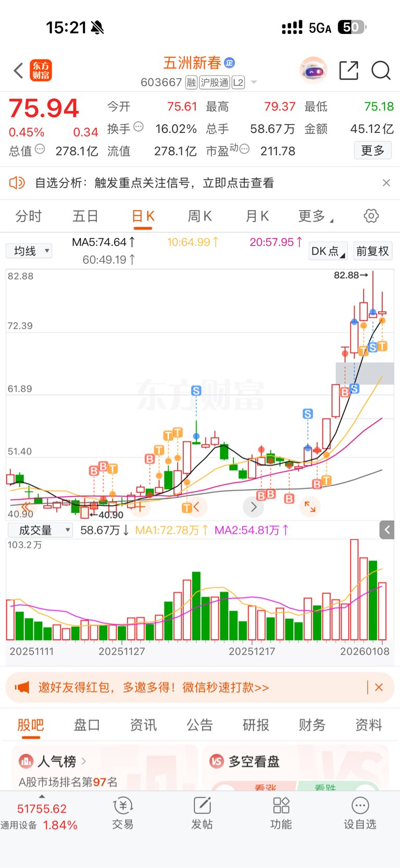Tap the VS icon beside 多空看盘
The image size is (400, 868).
216,762
